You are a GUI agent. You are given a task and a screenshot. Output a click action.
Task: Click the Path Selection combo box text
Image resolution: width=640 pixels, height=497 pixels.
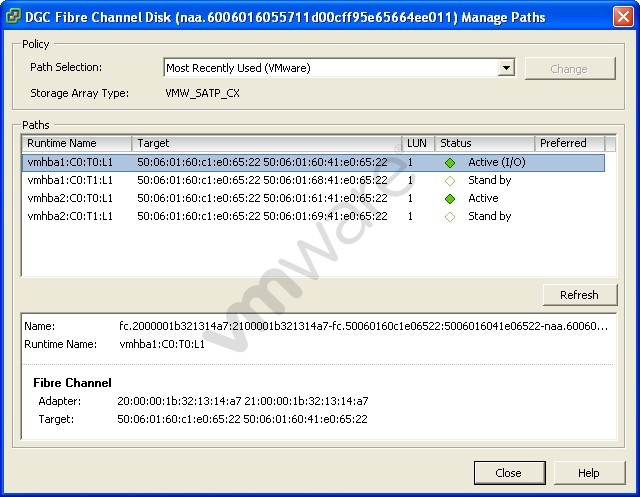click(238, 68)
